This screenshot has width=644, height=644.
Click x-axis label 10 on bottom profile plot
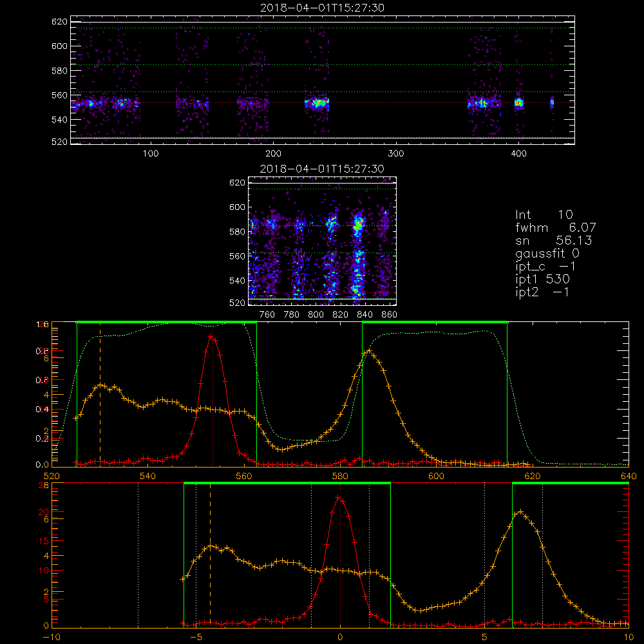(x=629, y=638)
